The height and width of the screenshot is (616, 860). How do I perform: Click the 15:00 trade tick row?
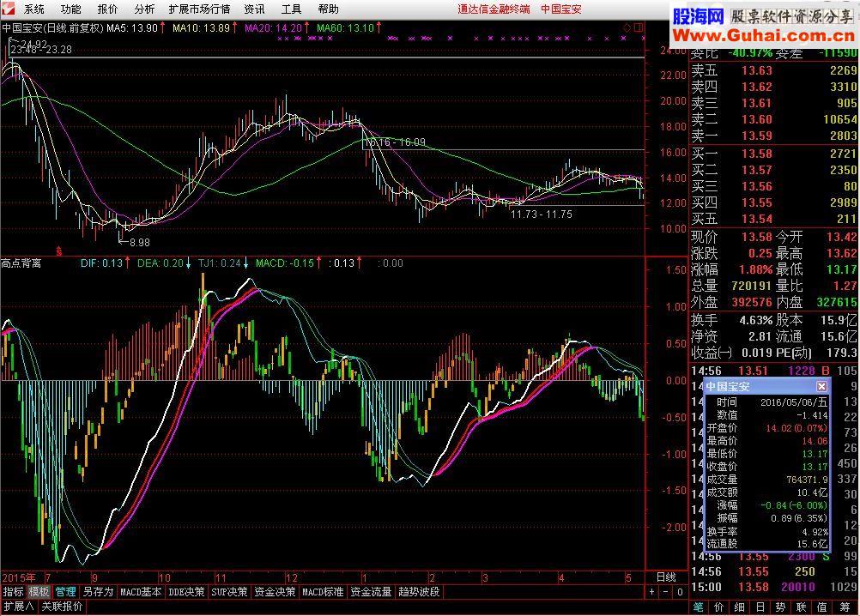[773, 587]
